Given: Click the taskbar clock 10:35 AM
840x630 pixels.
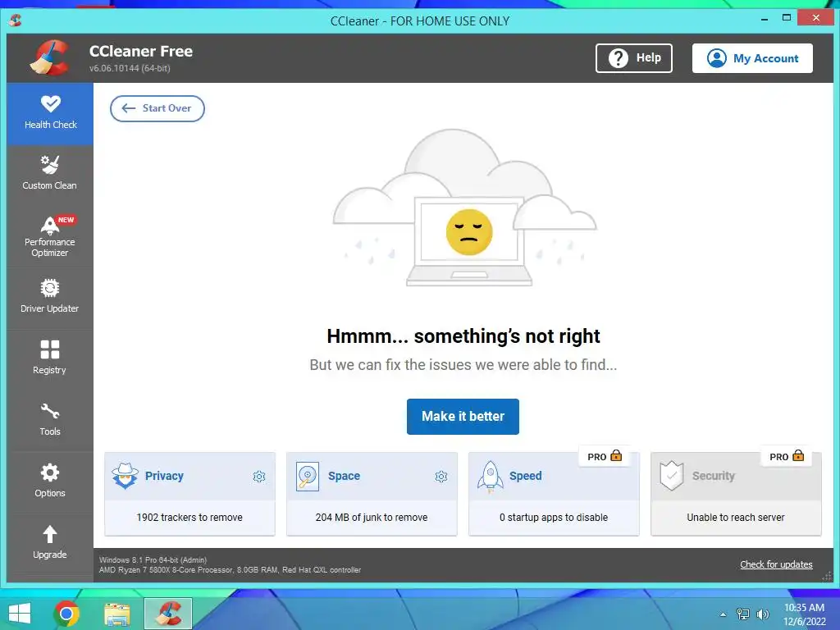Looking at the screenshot, I should 804,608.
